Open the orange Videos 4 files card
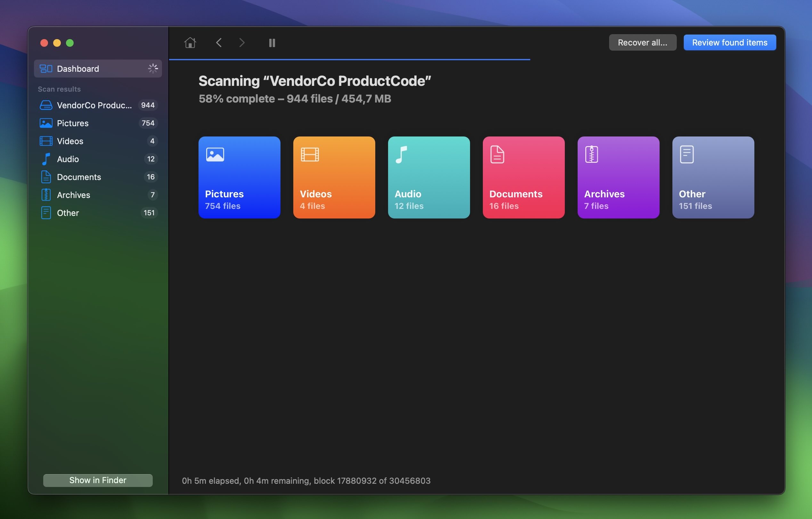Image resolution: width=812 pixels, height=519 pixels. 334,177
